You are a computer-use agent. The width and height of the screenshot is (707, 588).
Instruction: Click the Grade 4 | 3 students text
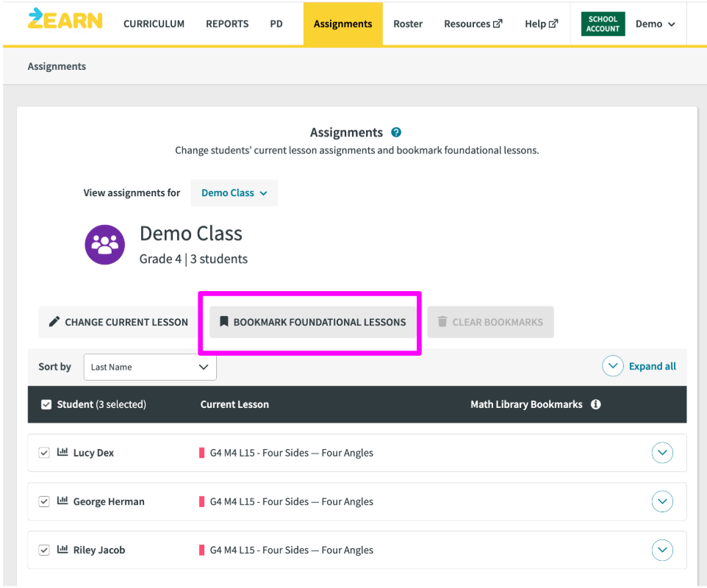[193, 259]
